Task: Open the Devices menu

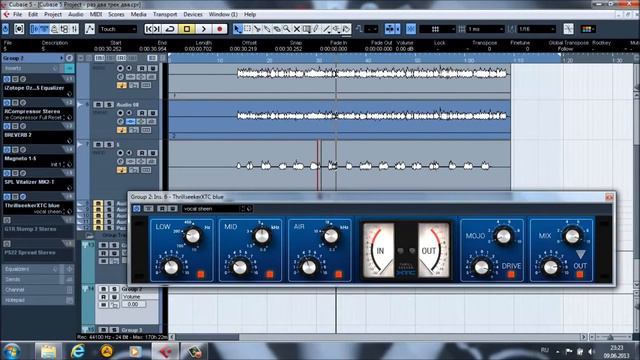Action: pos(193,14)
